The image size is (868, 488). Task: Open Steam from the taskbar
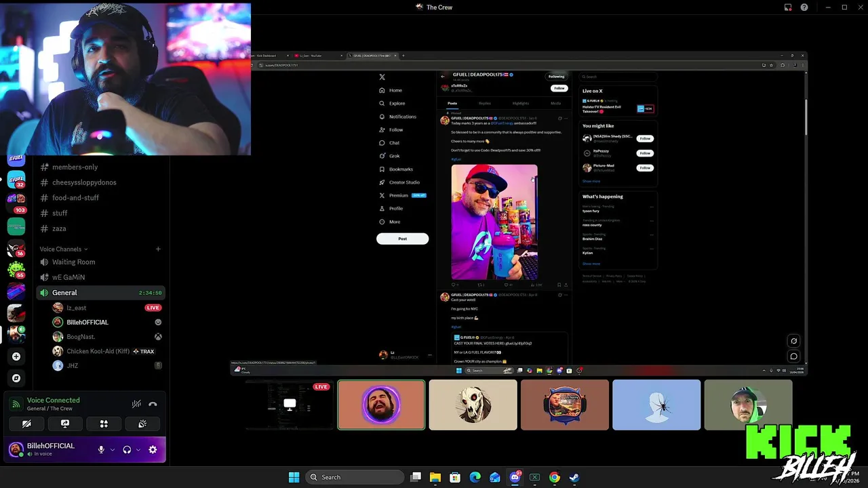[574, 477]
